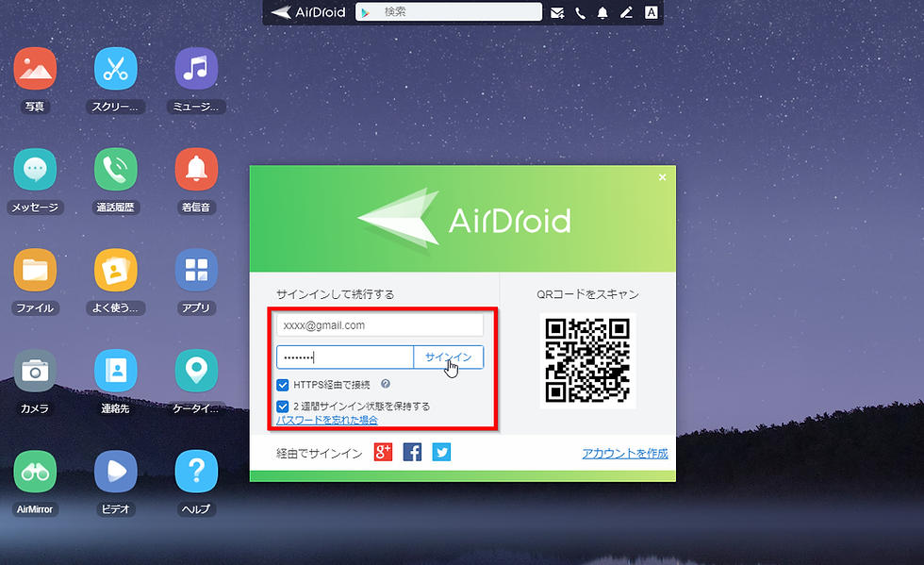The width and height of the screenshot is (924, 565).
Task: Open the Screenshot (スクリー...) scissors icon
Action: [x=115, y=69]
